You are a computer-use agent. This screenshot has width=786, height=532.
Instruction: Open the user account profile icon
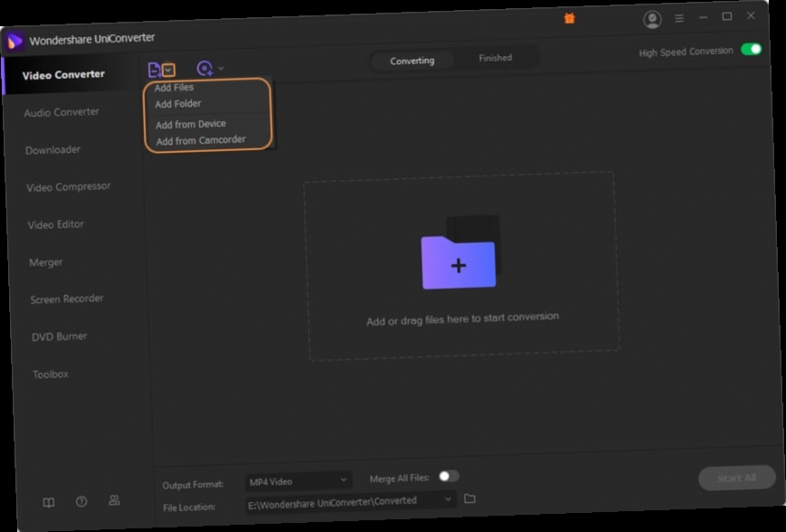coord(653,16)
